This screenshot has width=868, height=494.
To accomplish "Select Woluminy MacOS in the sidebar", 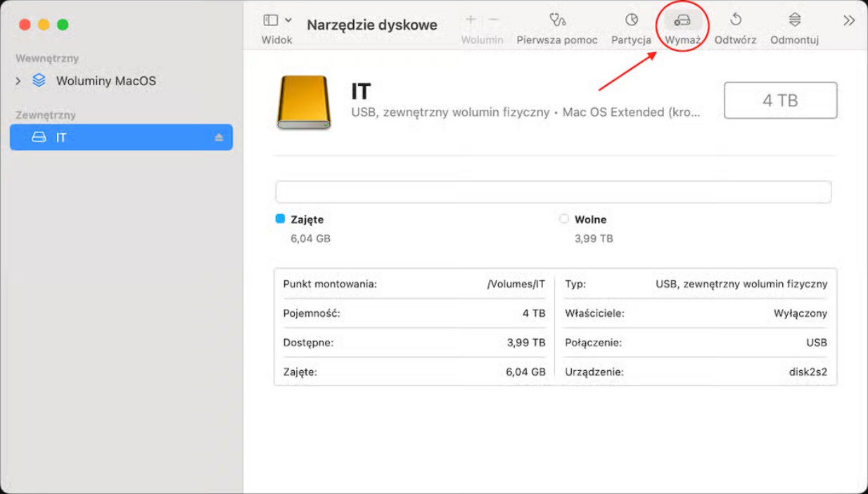I will (x=106, y=81).
